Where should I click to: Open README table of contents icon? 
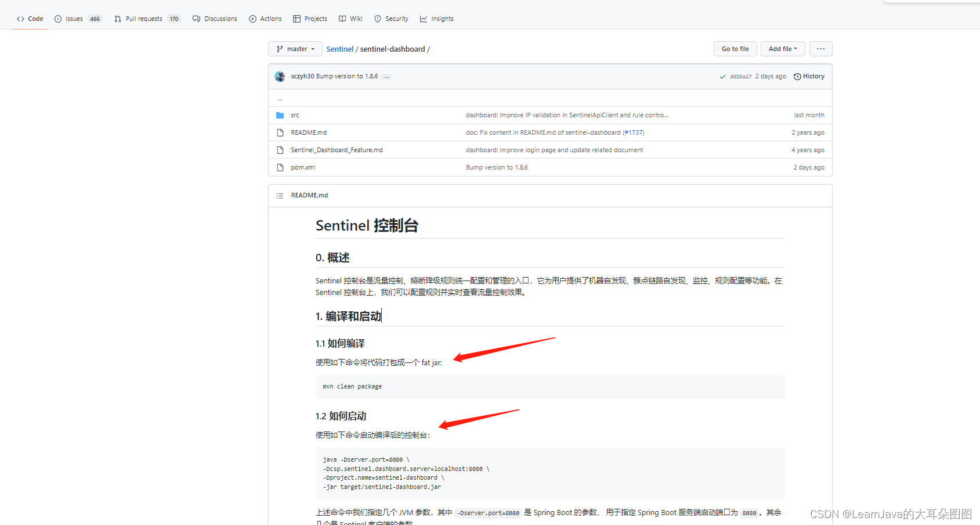(x=280, y=196)
